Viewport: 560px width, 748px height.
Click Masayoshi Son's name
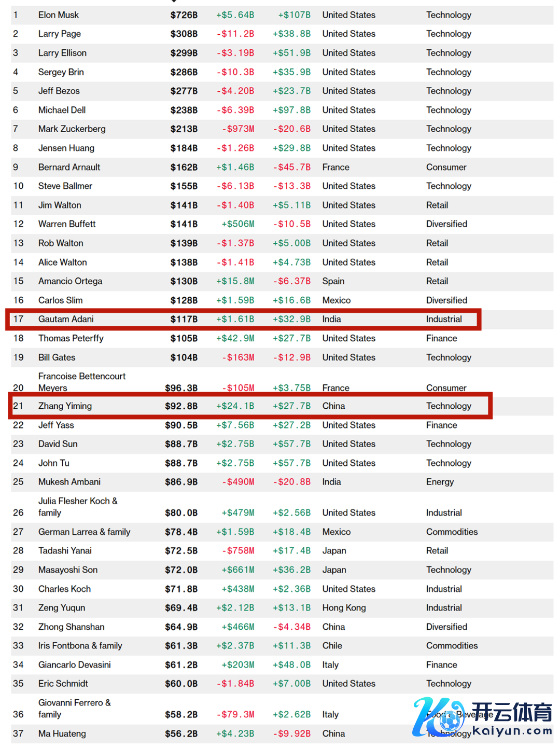[x=68, y=570]
